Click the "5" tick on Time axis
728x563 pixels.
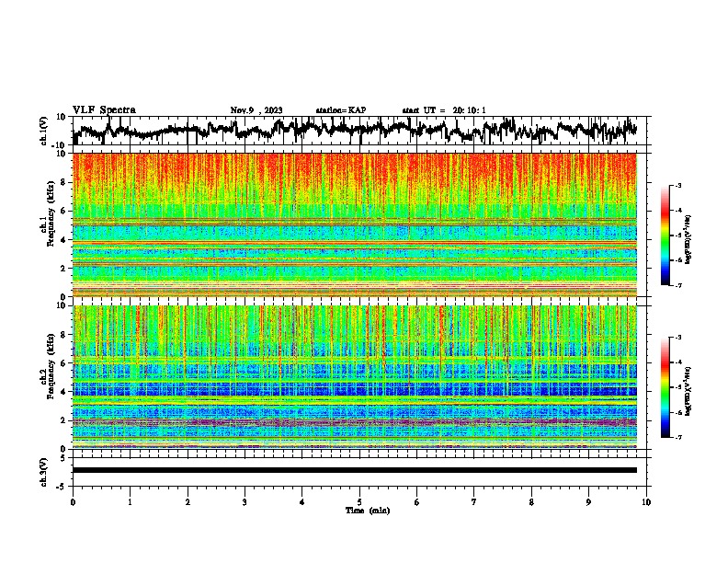click(x=359, y=502)
